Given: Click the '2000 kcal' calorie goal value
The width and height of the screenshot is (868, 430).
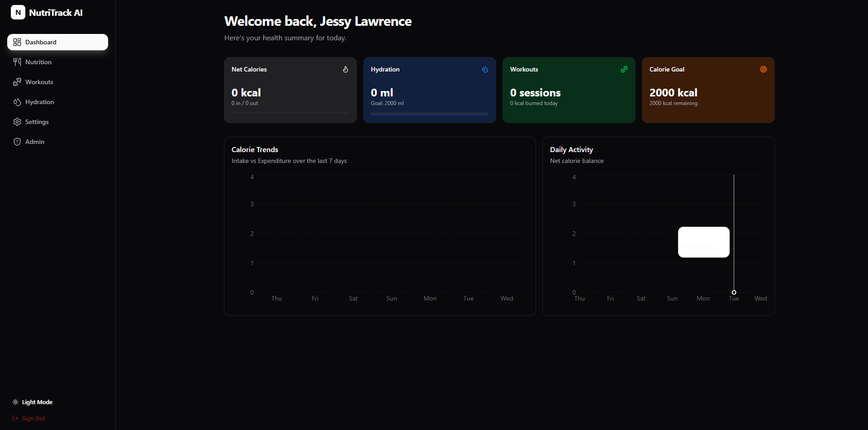Looking at the screenshot, I should (673, 93).
